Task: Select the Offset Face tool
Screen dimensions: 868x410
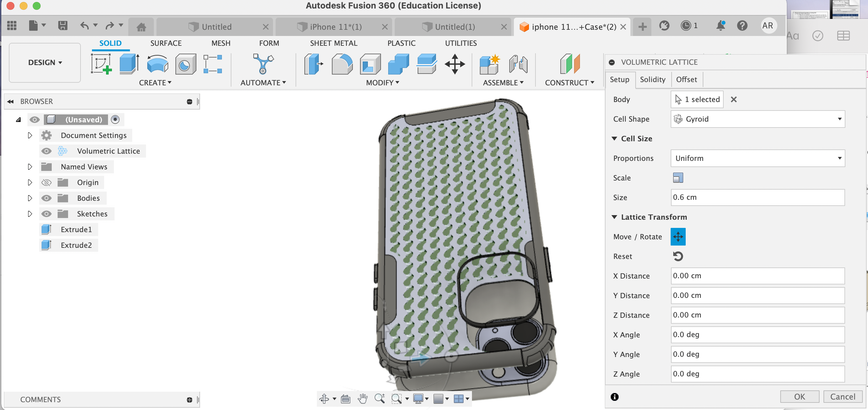Action: click(x=426, y=64)
